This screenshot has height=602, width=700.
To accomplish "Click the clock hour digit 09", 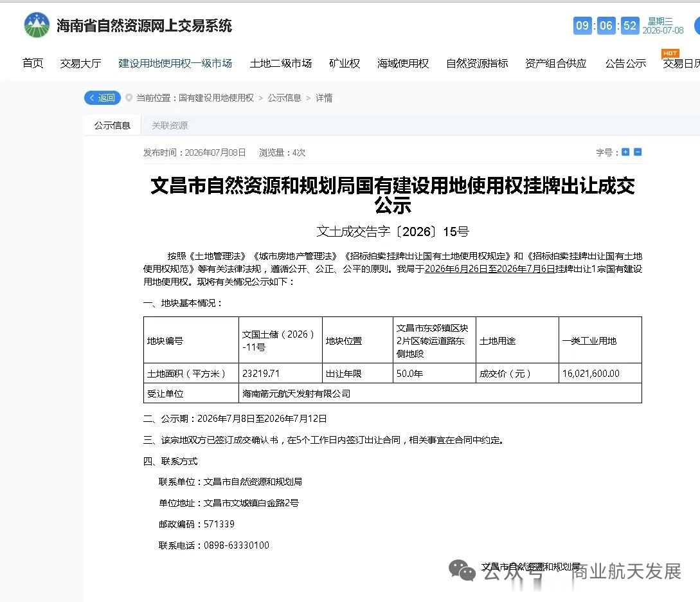I will click(x=582, y=26).
